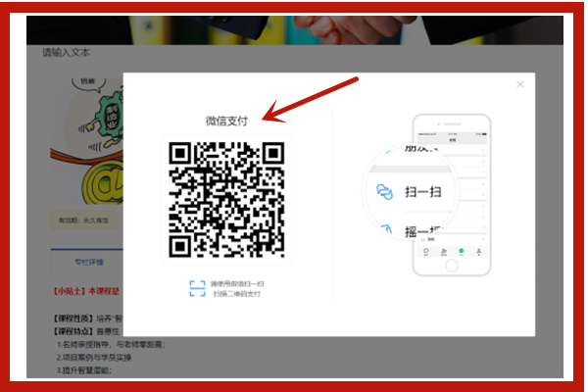Viewport: 588px width, 392px height.
Task: Close the WeChat payment dialog
Action: pyautogui.click(x=520, y=84)
